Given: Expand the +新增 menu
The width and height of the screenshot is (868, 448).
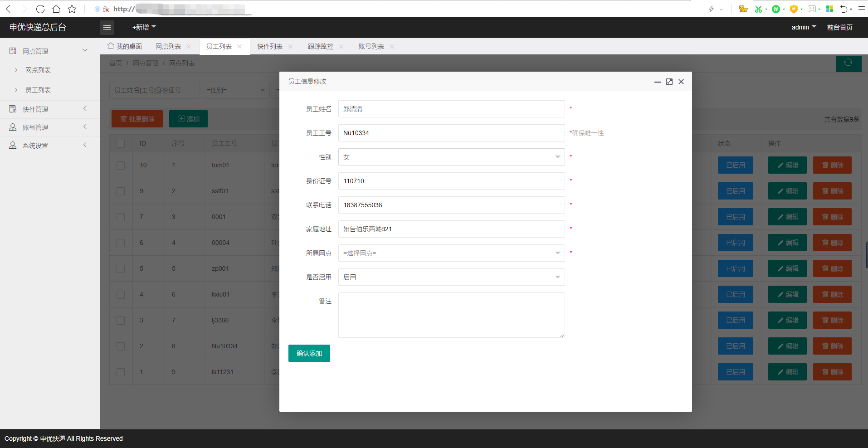Looking at the screenshot, I should (x=144, y=27).
